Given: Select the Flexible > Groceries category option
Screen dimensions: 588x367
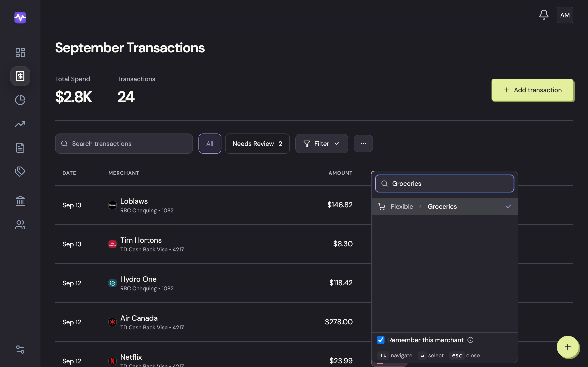Looking at the screenshot, I should [444, 207].
